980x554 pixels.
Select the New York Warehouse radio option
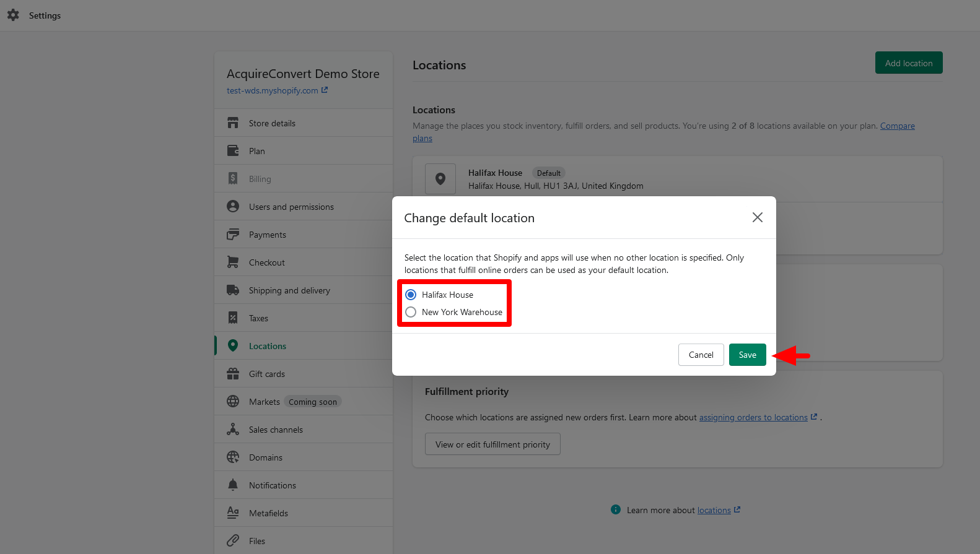click(411, 312)
